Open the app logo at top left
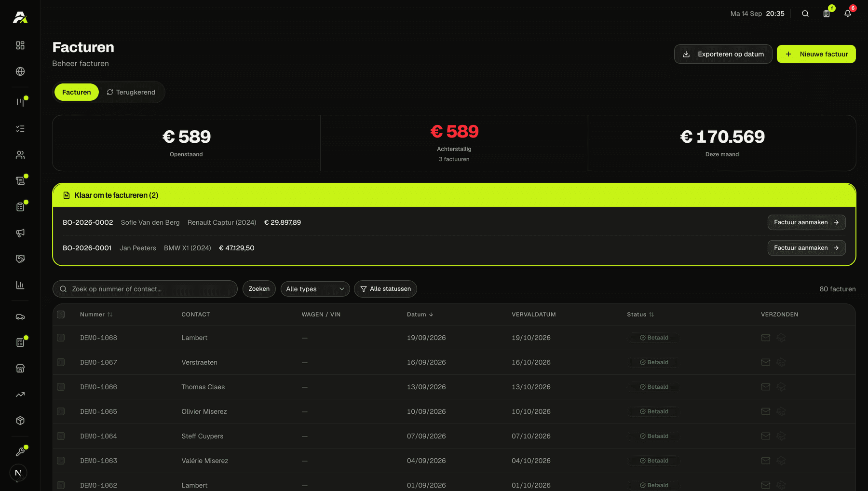The image size is (868, 491). coord(20,17)
